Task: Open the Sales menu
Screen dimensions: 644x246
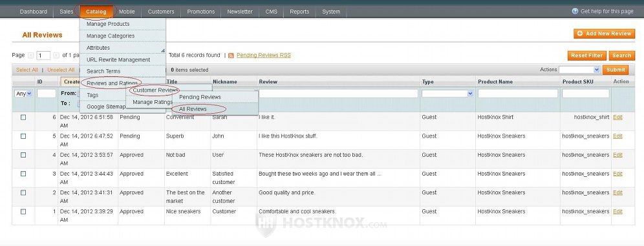Action: point(66,12)
